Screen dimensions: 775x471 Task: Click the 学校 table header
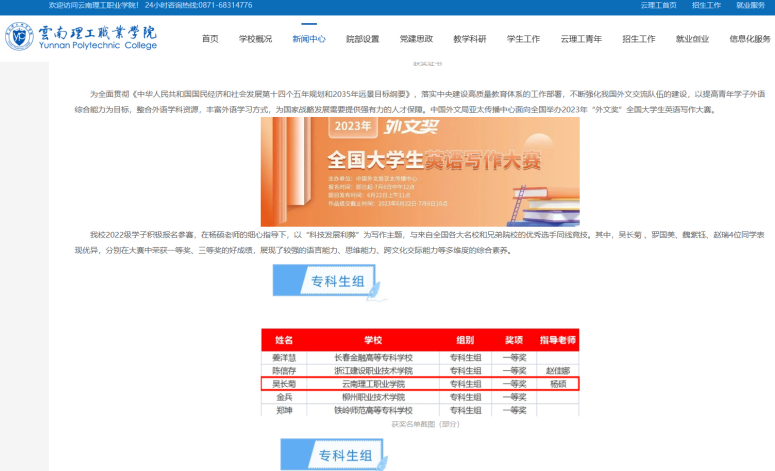click(373, 340)
